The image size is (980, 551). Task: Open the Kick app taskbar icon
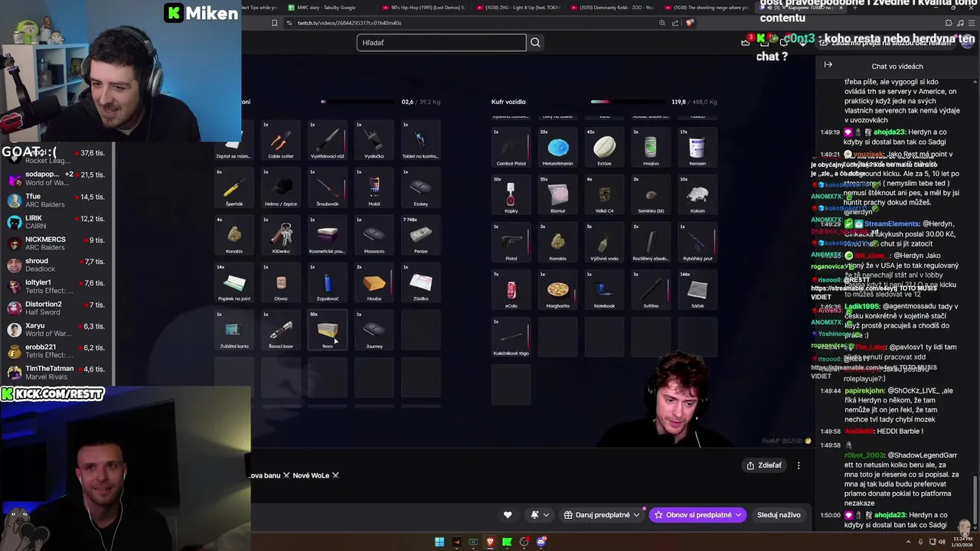pos(507,542)
